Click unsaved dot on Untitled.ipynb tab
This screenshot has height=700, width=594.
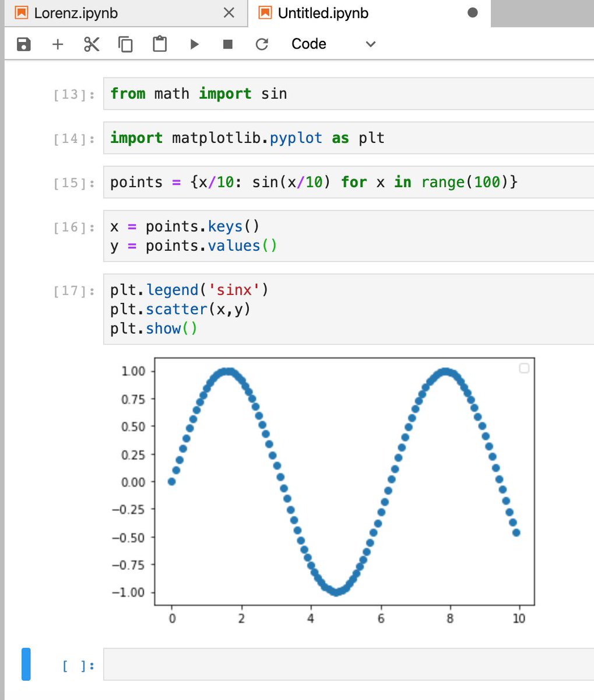tap(473, 12)
